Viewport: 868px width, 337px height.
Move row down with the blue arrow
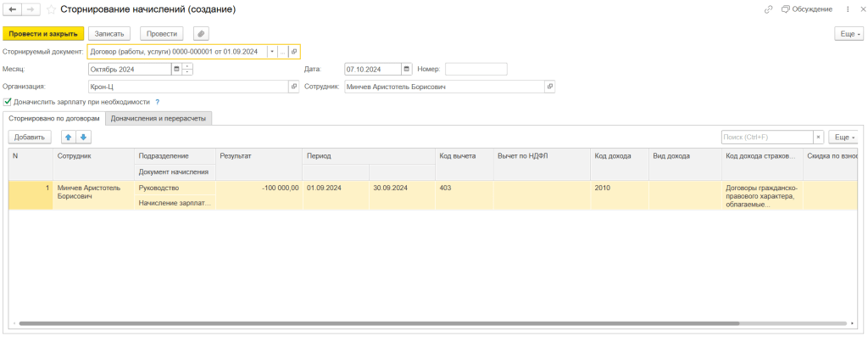tap(83, 137)
